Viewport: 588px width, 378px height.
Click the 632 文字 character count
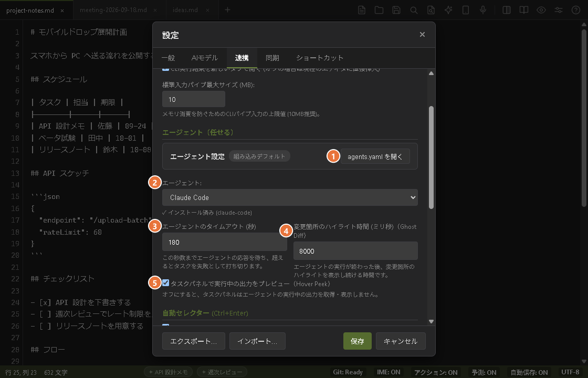click(56, 372)
